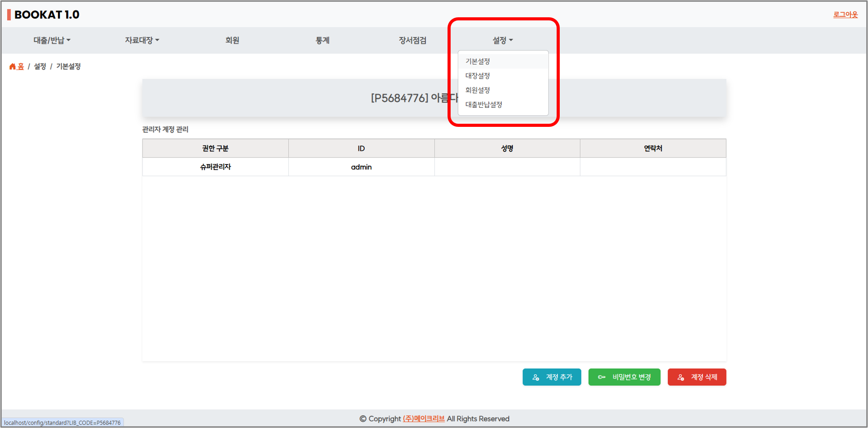The width and height of the screenshot is (868, 428).
Task: Open the (주)메이크리브 footer link
Action: 424,419
